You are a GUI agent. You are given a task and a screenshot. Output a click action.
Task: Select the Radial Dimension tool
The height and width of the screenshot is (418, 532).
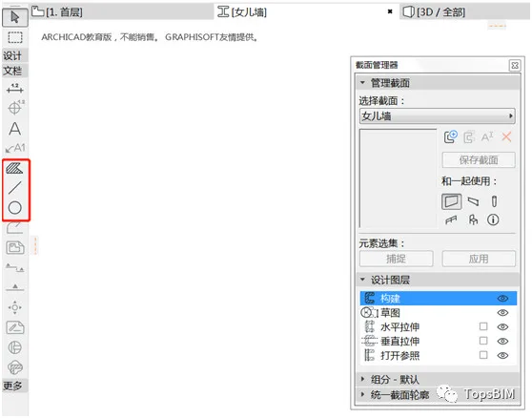click(15, 108)
